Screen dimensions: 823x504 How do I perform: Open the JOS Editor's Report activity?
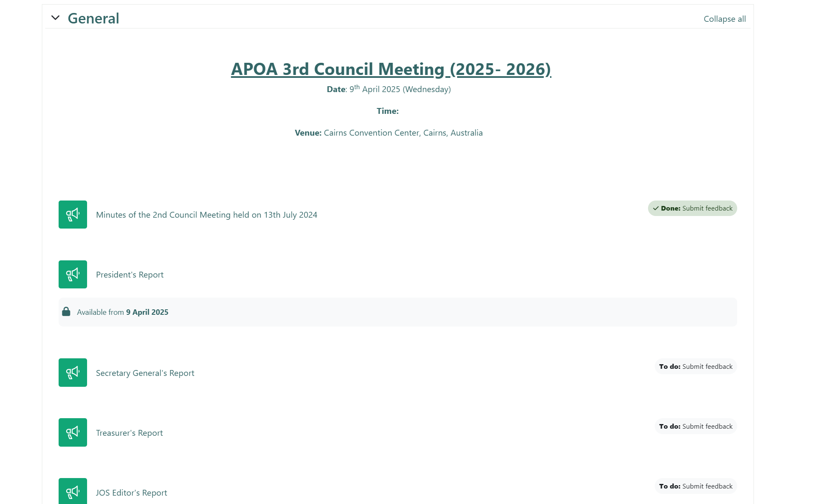131,492
